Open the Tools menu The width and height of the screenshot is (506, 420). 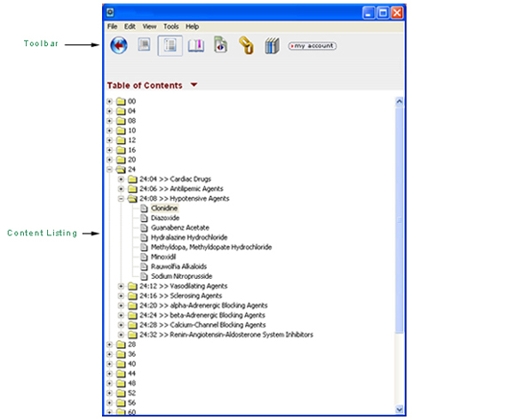point(170,27)
